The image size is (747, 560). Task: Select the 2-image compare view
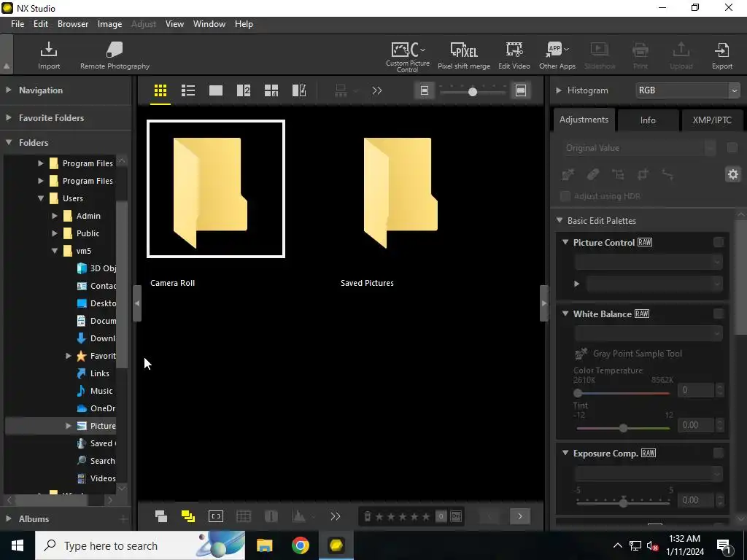coord(244,90)
